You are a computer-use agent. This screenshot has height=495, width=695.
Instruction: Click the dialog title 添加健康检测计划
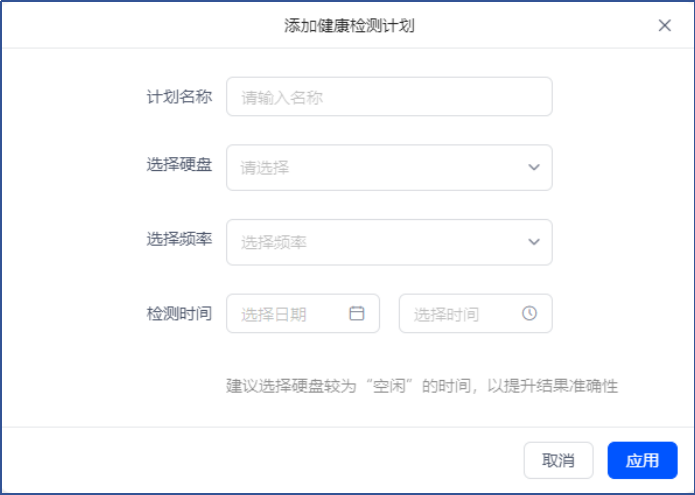349,26
